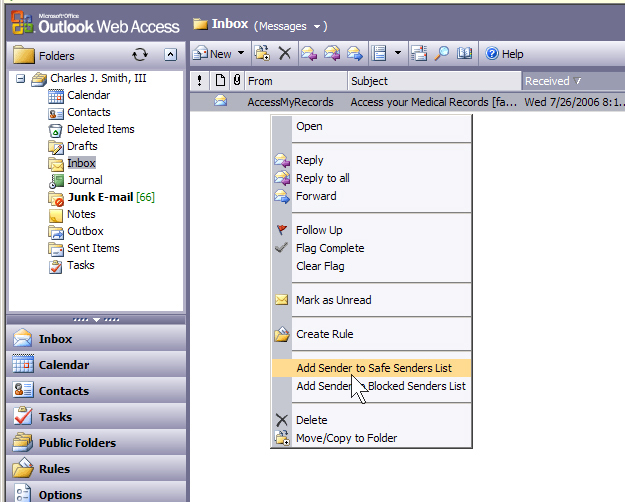The width and height of the screenshot is (625, 502).
Task: Click the Inbox navigation bar button
Action: coord(96,339)
